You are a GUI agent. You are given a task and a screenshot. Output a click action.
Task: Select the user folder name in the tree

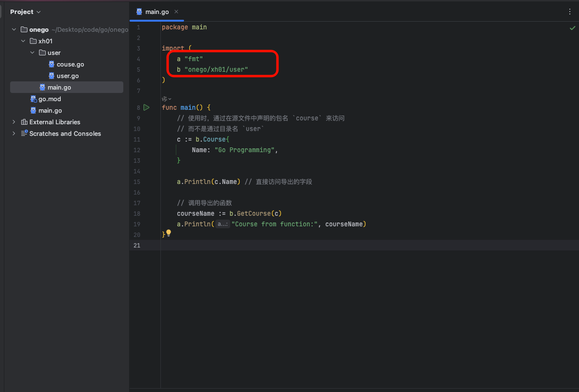(54, 52)
